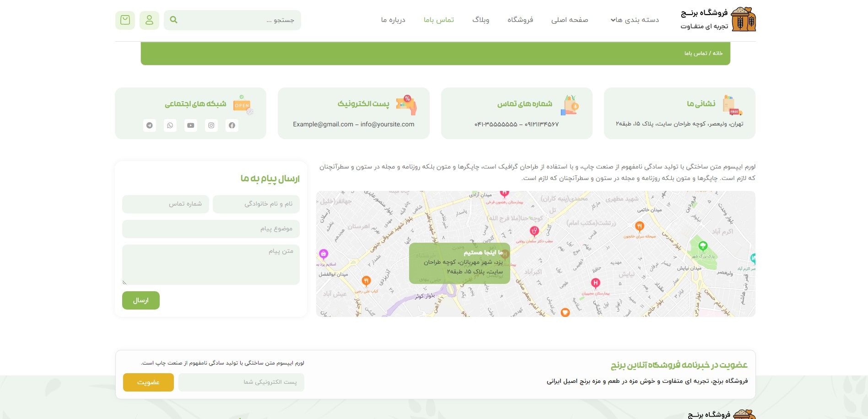Expand the دسته بندی ها dropdown
The height and width of the screenshot is (419, 868).
(x=636, y=20)
